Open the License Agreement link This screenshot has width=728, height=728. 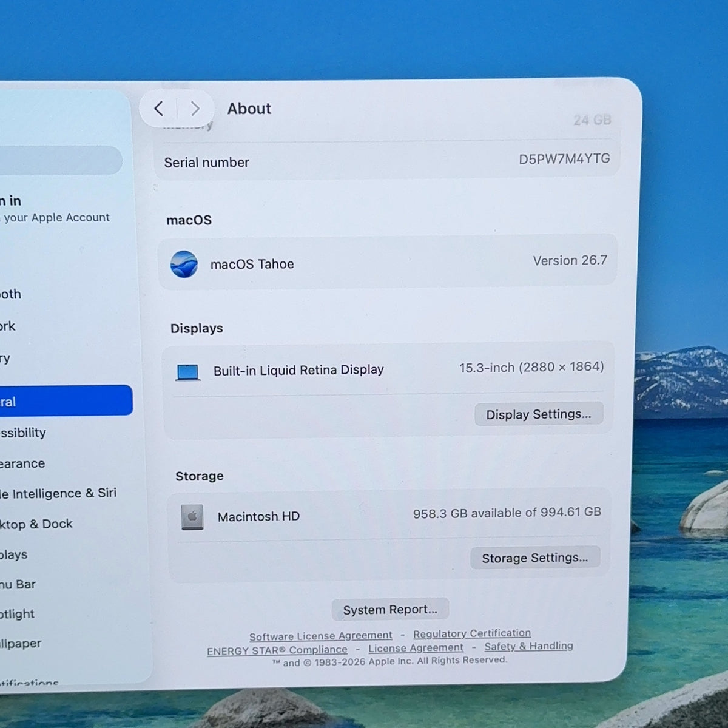pos(416,648)
